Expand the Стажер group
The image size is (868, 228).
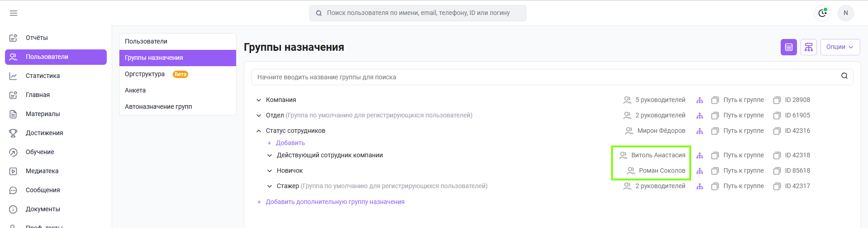270,186
